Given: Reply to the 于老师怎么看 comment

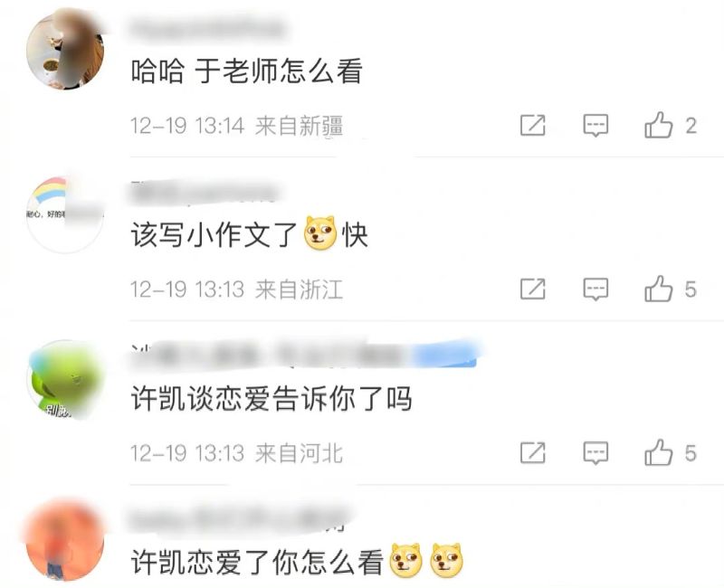Looking at the screenshot, I should pyautogui.click(x=595, y=125).
